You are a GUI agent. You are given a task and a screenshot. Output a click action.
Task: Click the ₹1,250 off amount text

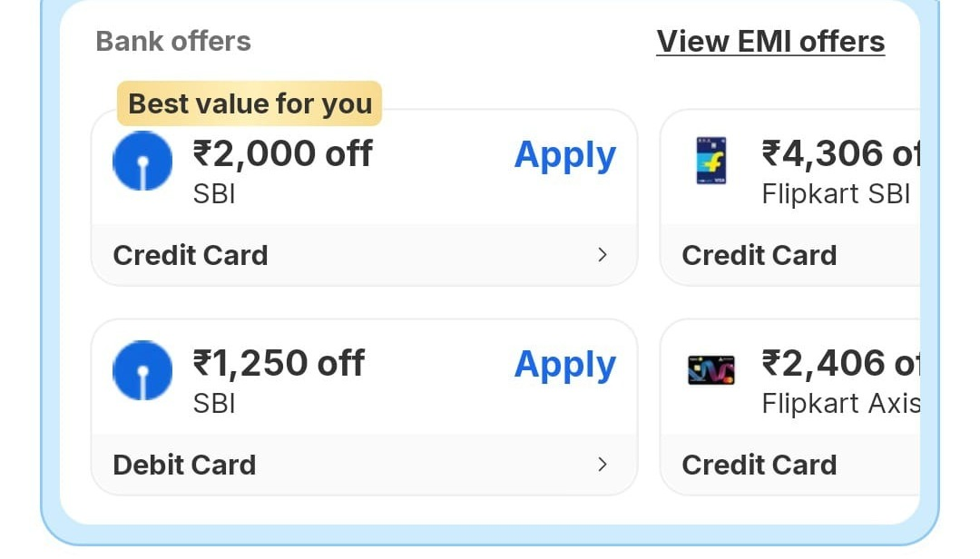coord(279,363)
